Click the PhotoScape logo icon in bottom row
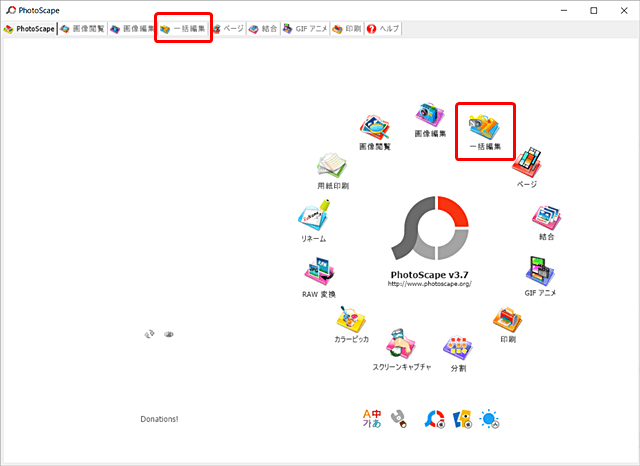This screenshot has height=466, width=640. [434, 419]
